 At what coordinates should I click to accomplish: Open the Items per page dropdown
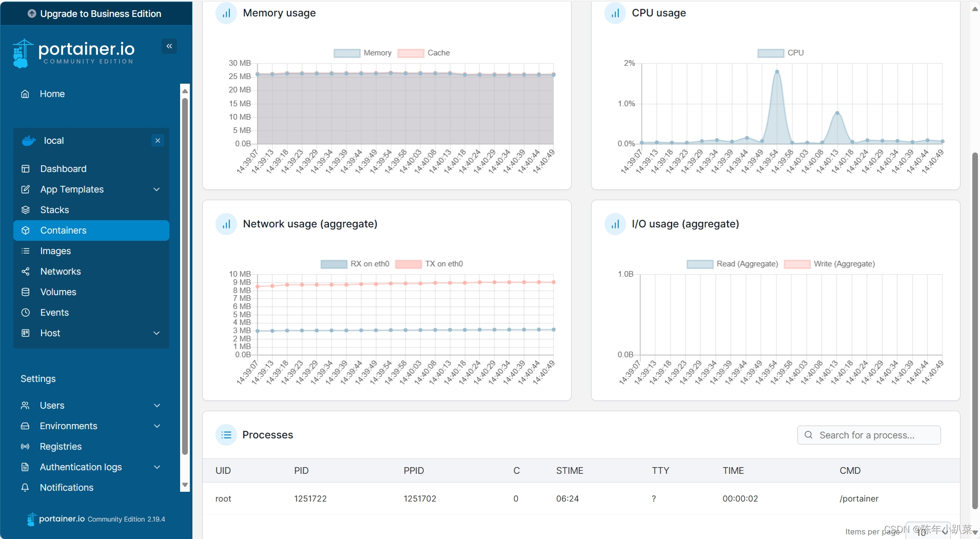[929, 532]
